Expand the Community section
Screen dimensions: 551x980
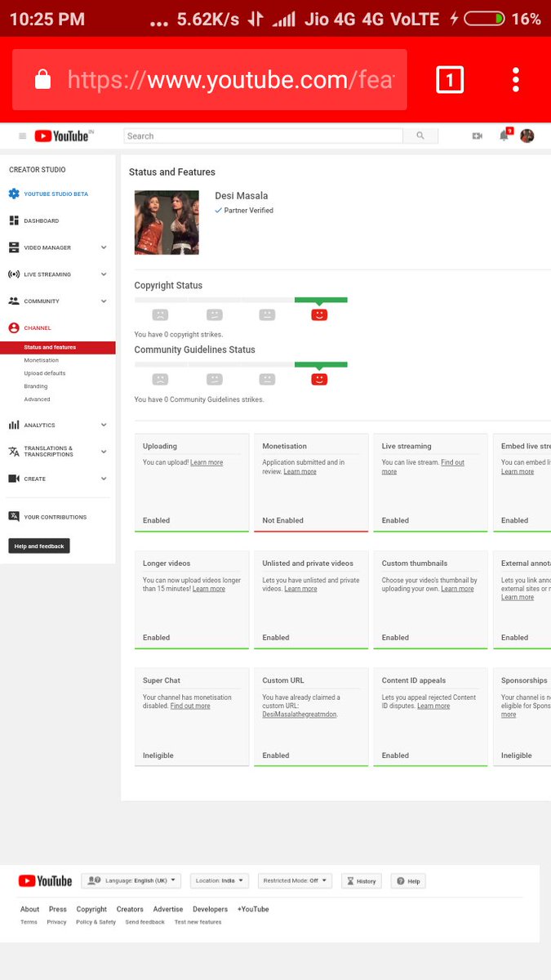(x=104, y=301)
